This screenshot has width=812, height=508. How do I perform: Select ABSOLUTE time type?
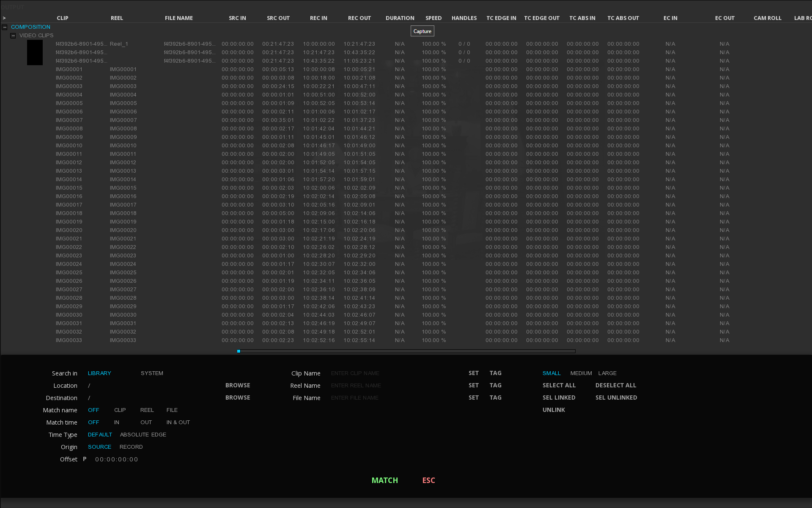pos(134,434)
